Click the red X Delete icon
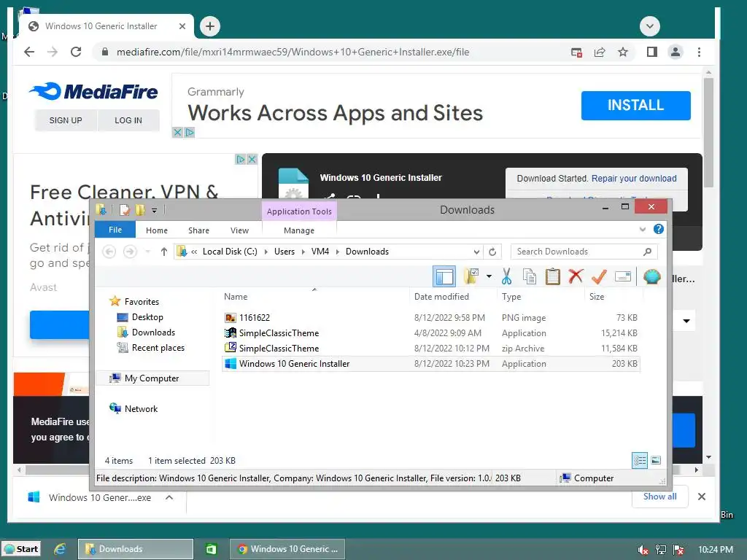Screen dimensions: 747x560 (576, 276)
